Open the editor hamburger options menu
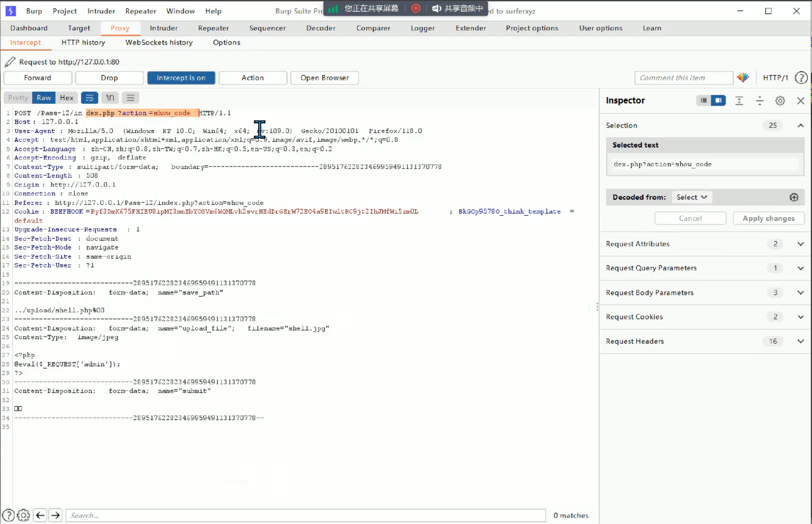 click(x=130, y=98)
